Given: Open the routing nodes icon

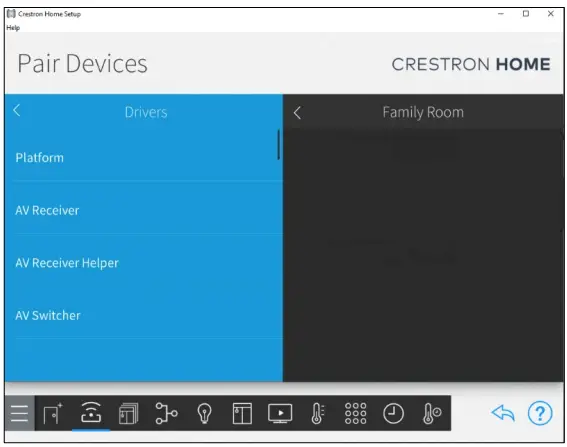Looking at the screenshot, I should (166, 413).
